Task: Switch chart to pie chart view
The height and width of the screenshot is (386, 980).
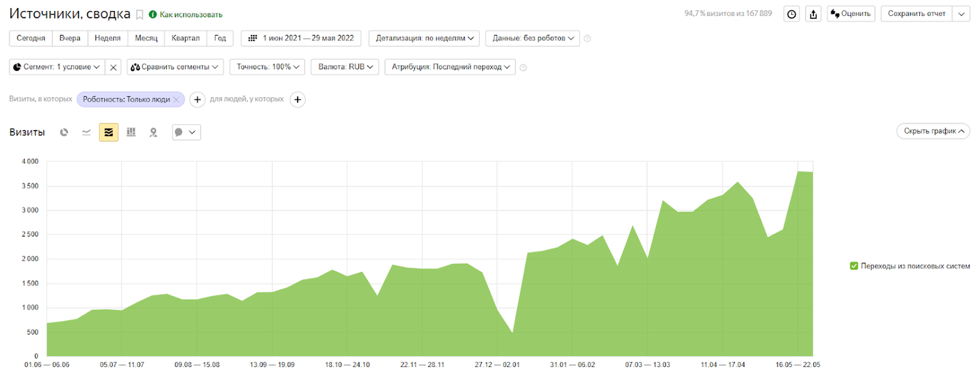Action: click(64, 132)
